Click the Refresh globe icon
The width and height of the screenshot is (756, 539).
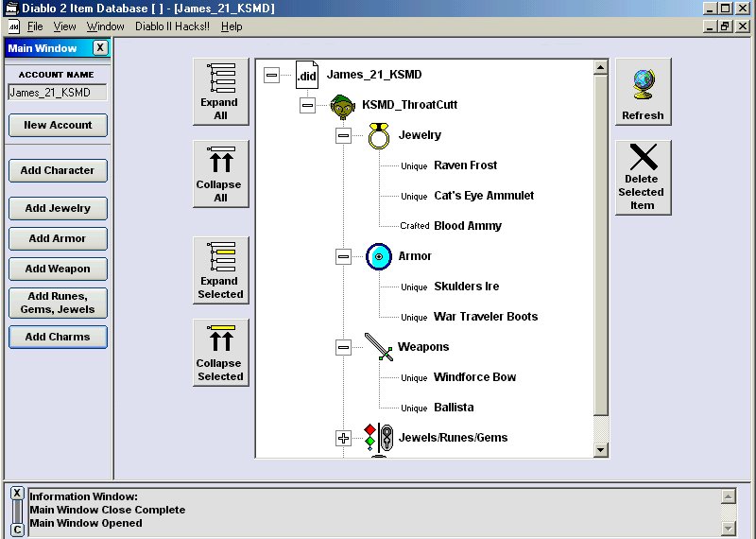644,84
